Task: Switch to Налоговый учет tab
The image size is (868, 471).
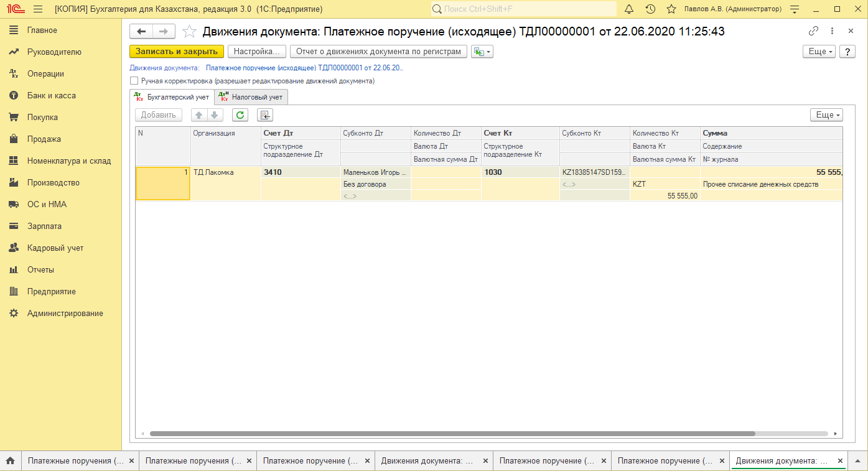Action: [x=251, y=97]
